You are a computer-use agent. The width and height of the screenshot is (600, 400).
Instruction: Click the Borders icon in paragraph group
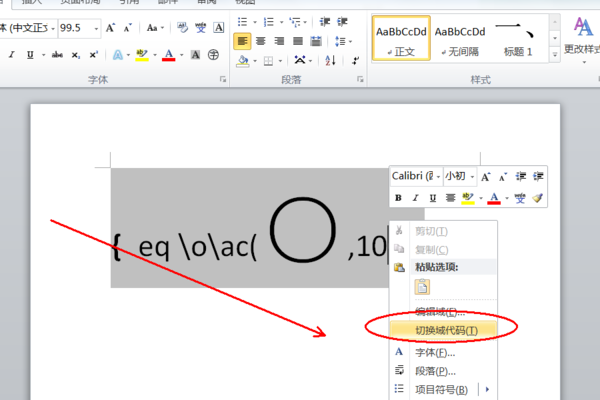pos(268,61)
